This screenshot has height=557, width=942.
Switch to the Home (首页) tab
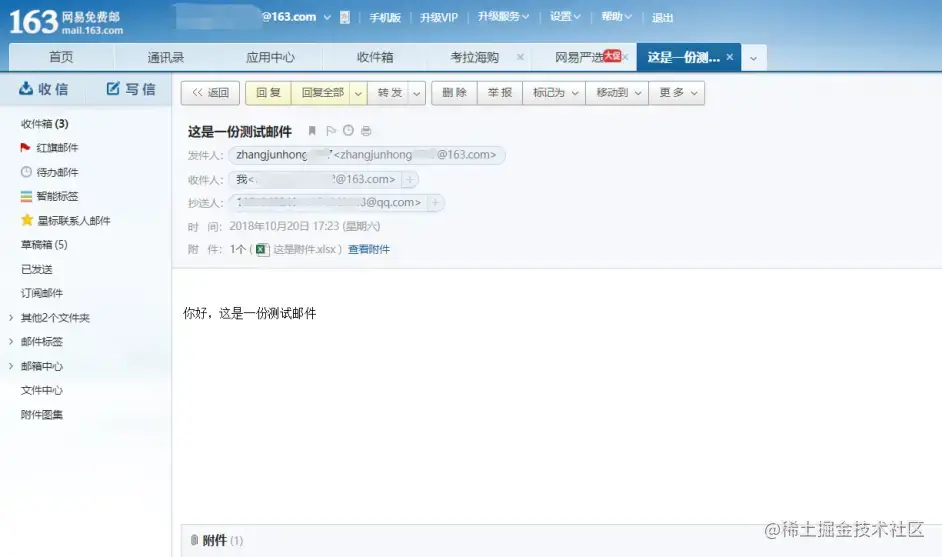click(61, 57)
